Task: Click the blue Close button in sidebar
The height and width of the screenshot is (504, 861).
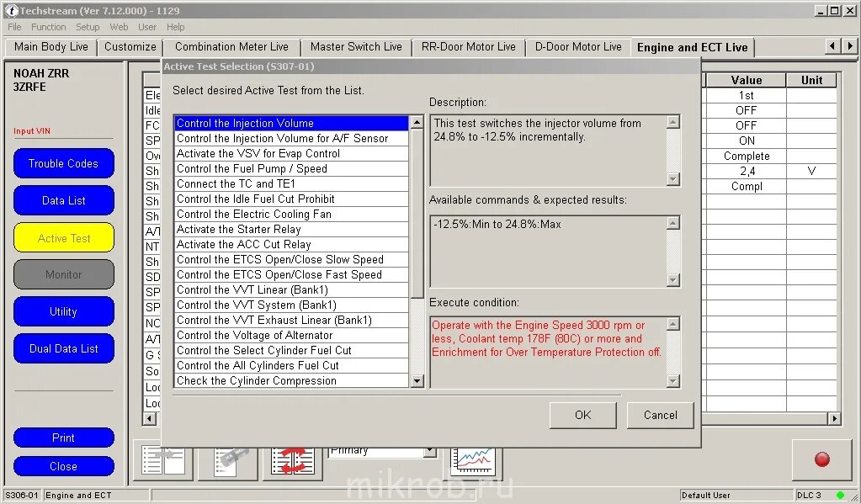Action: click(64, 466)
